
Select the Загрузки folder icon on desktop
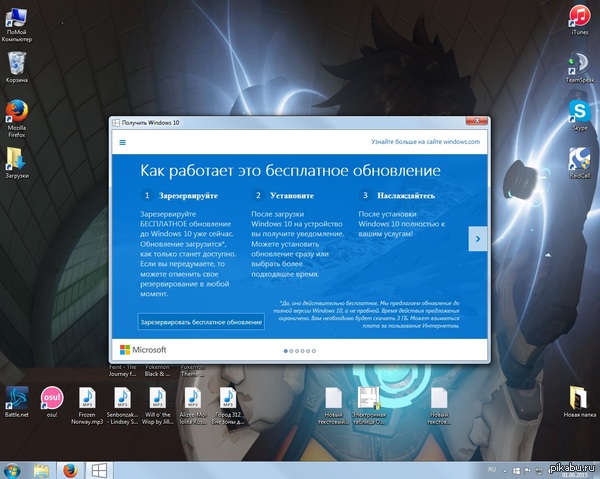(x=16, y=163)
